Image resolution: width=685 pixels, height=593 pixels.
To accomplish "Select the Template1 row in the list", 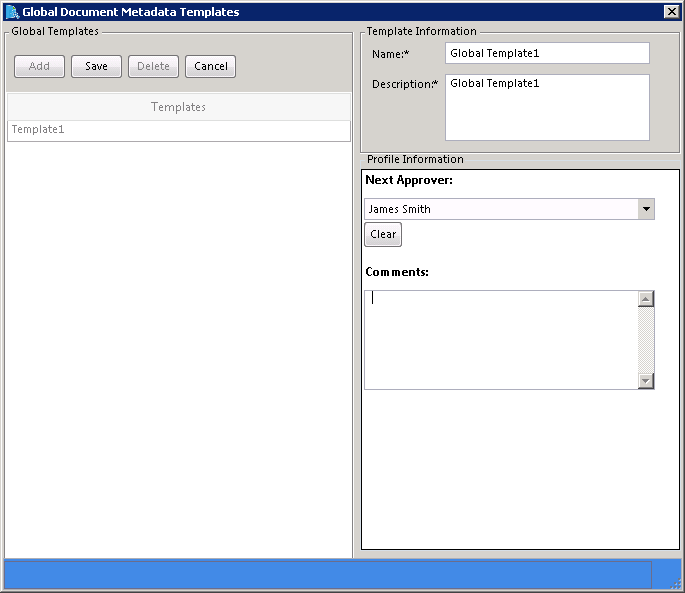I will tap(179, 130).
